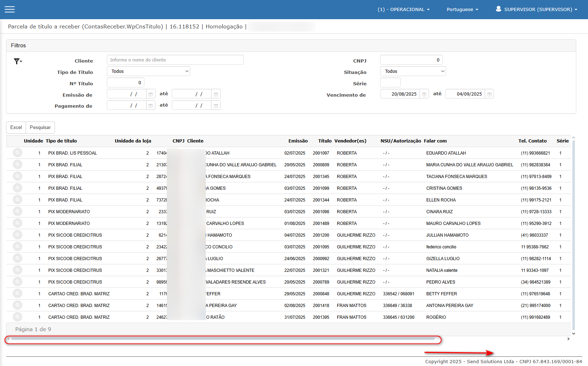Viewport: 588px width, 366px height.
Task: Select title number 2001200 cell
Action: (x=321, y=235)
